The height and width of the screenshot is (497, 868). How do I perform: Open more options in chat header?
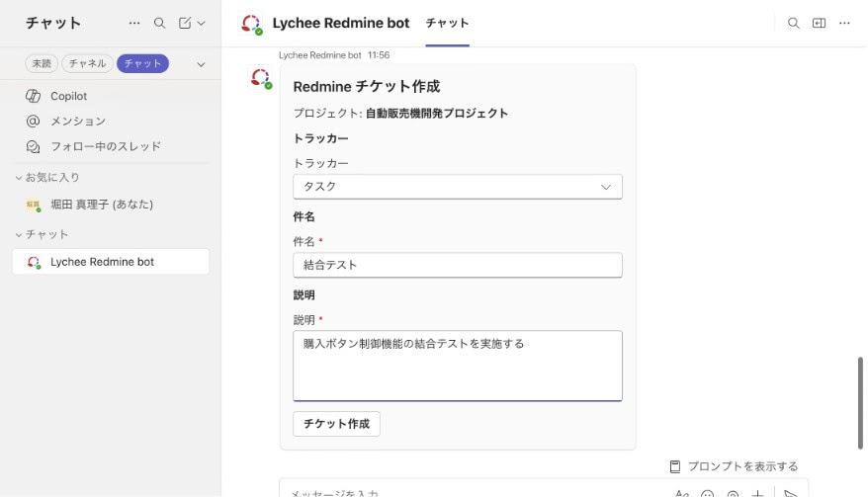844,23
